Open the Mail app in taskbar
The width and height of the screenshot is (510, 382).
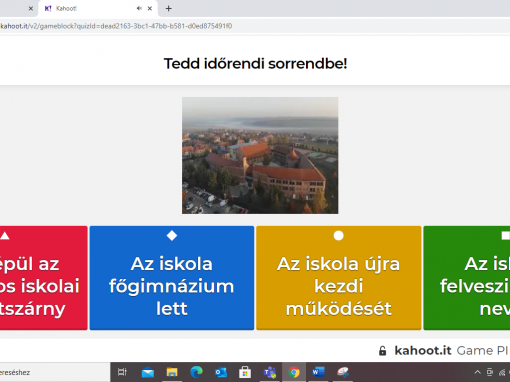(148, 372)
